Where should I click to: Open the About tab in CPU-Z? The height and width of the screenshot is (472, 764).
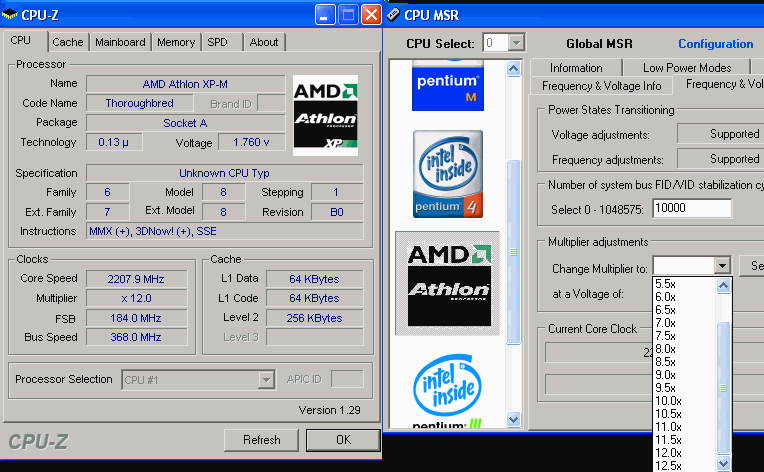(264, 42)
